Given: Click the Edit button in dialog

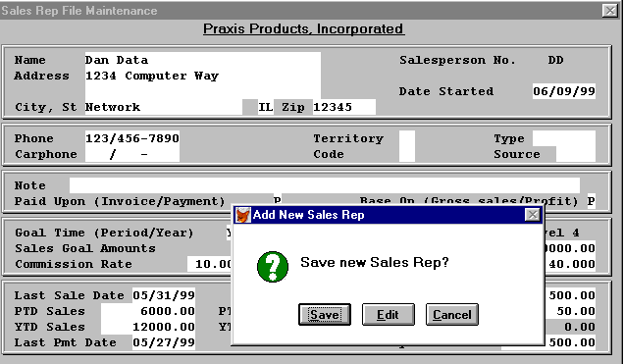Looking at the screenshot, I should [388, 315].
